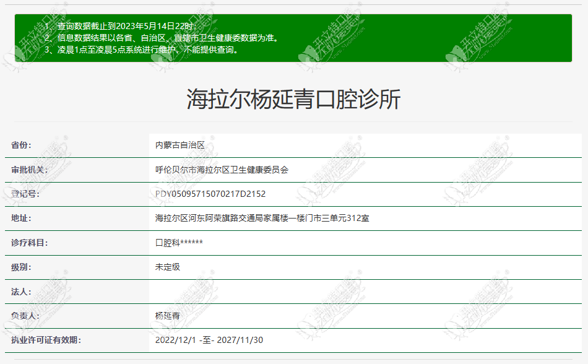
Task: Select the notice line 查询数据截止到2023年5月14日22时
Action: click(x=120, y=26)
